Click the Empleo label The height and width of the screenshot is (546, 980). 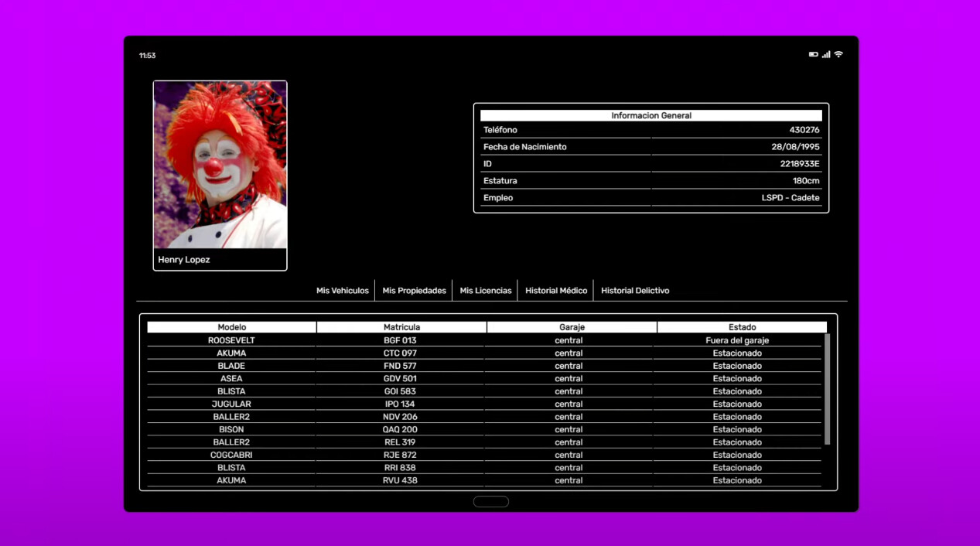(x=498, y=198)
